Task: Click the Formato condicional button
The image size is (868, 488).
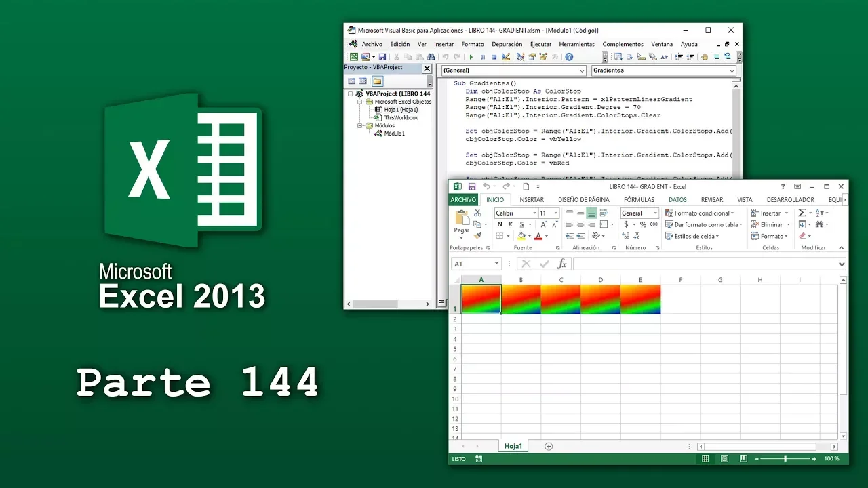Action: click(x=700, y=213)
